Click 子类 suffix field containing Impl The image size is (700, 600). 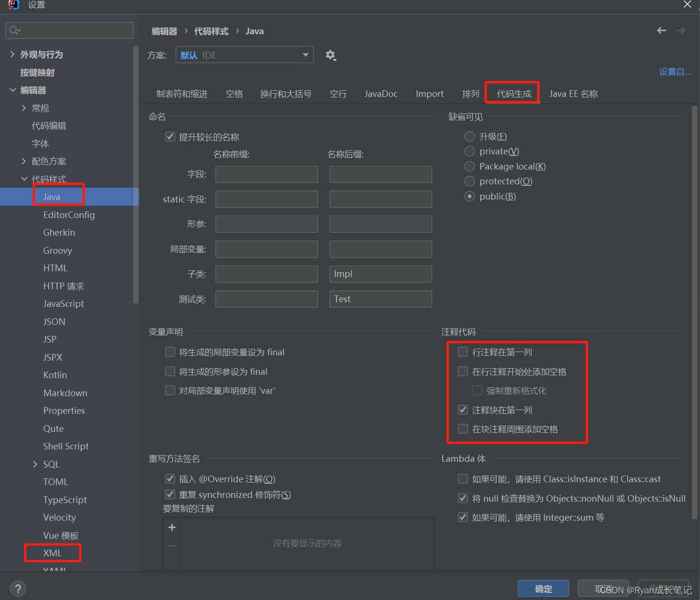point(381,274)
